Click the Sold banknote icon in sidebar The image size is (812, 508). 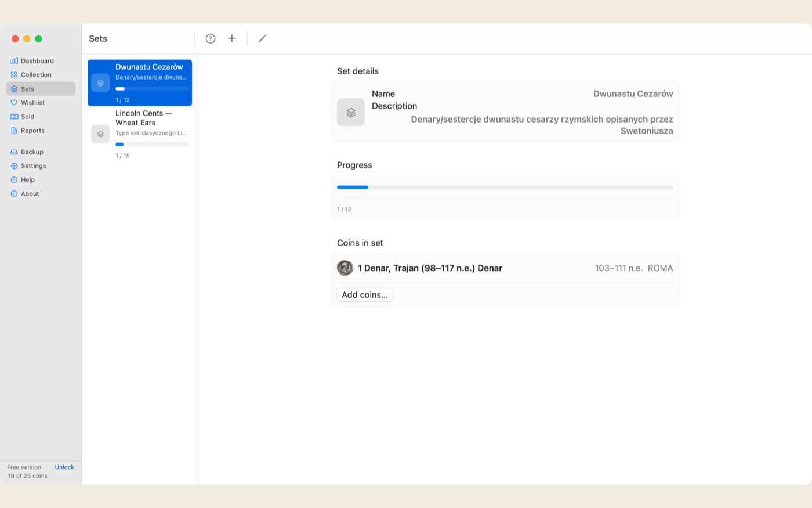click(14, 117)
